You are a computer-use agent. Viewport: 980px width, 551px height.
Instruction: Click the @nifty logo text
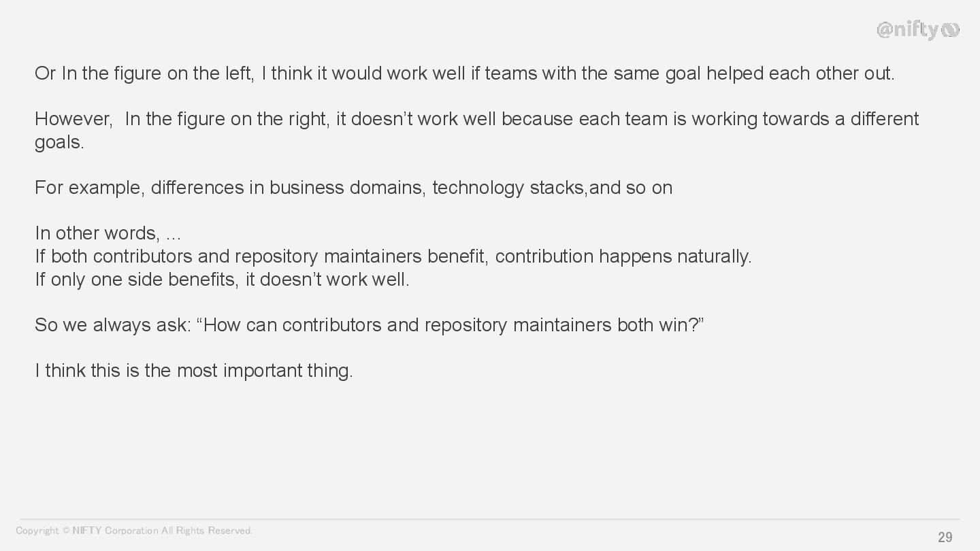click(x=907, y=30)
